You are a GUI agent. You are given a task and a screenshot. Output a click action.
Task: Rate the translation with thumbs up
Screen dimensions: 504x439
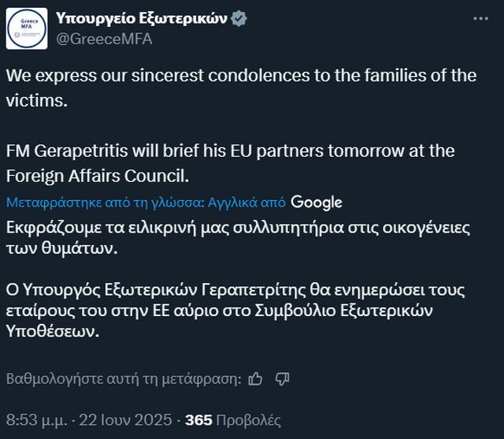pos(255,378)
